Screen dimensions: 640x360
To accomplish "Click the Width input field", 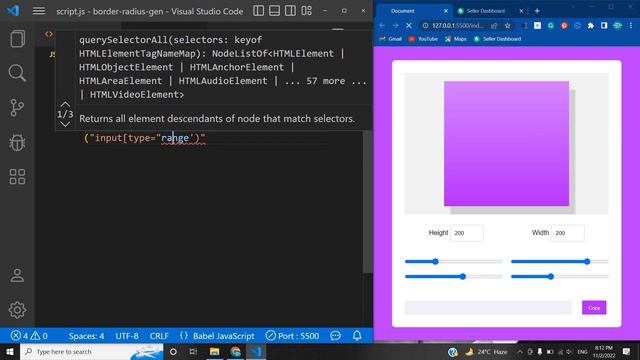I will pos(567,233).
